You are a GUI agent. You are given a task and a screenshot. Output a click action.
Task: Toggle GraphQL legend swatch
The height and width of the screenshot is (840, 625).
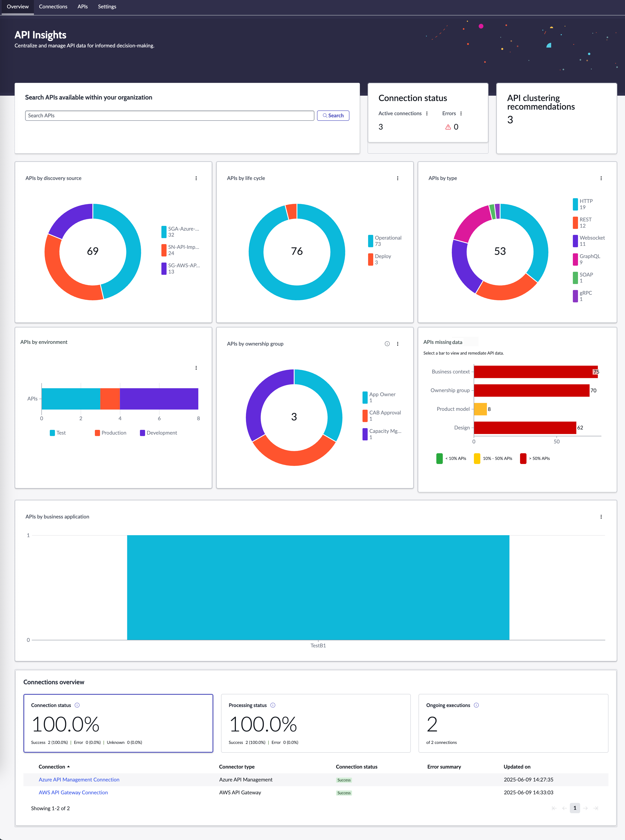[575, 259]
